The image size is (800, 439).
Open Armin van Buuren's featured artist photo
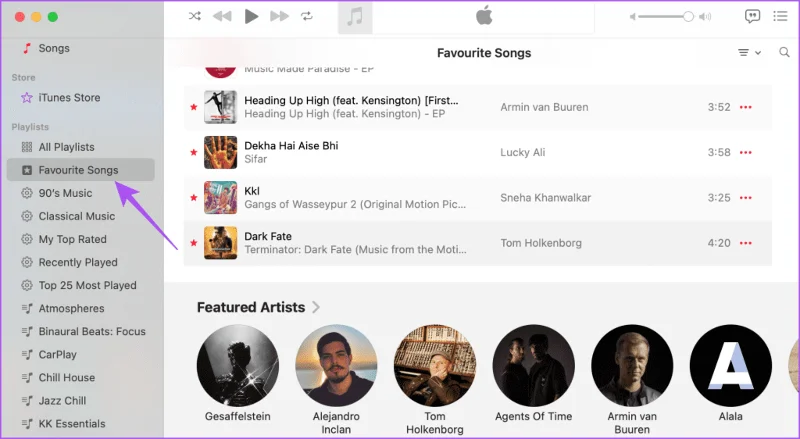point(632,365)
